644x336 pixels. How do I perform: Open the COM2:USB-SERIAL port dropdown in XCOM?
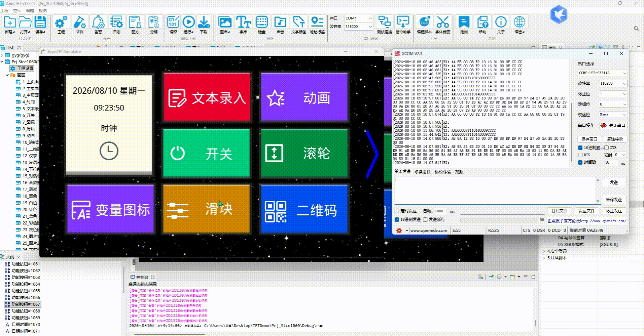tap(603, 73)
